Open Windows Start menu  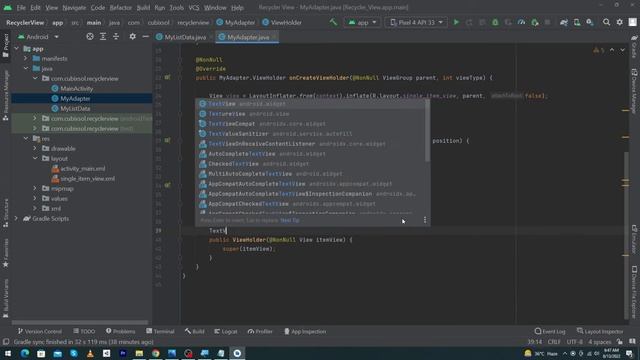[8, 353]
